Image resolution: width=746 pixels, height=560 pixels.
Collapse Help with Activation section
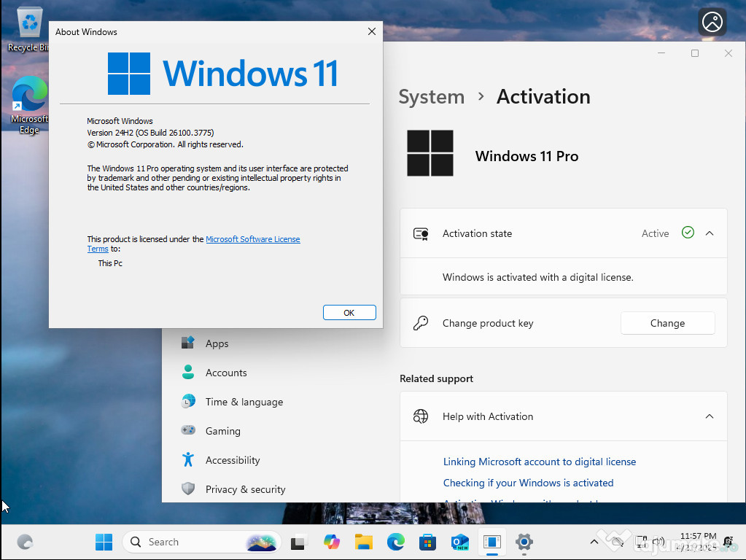709,416
